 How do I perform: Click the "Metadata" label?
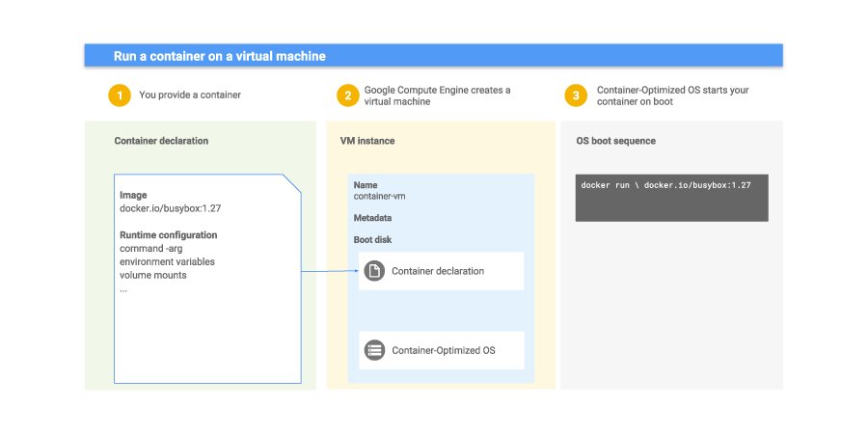tap(372, 218)
